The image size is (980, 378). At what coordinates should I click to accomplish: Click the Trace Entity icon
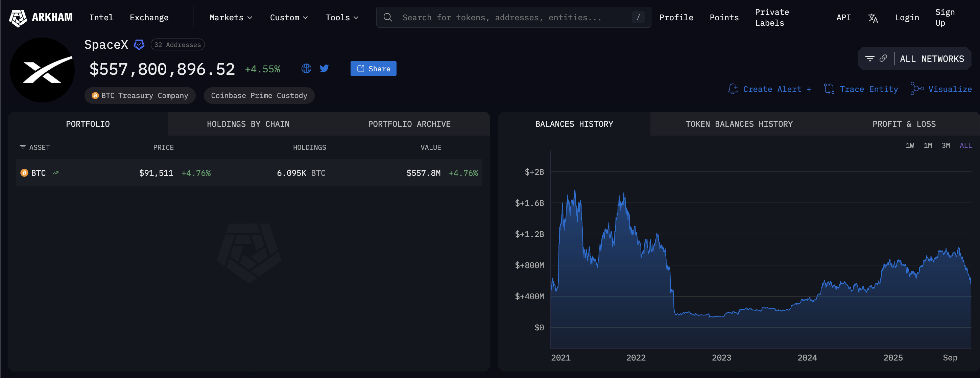point(829,89)
